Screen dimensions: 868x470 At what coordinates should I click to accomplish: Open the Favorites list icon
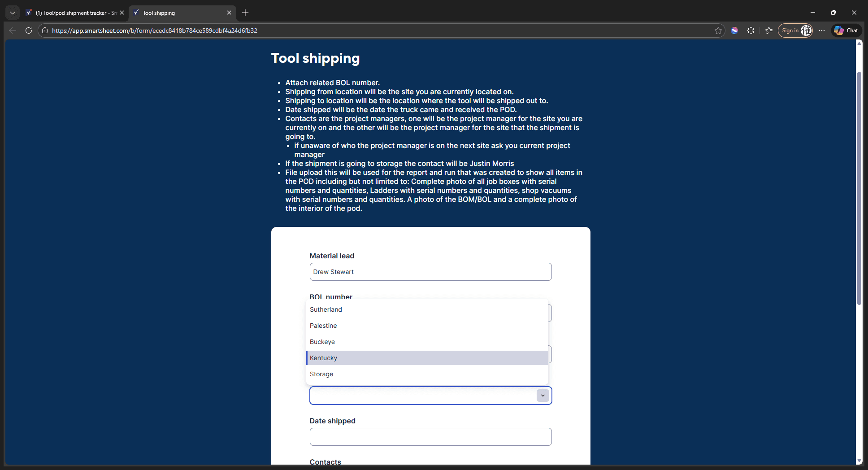pyautogui.click(x=769, y=30)
